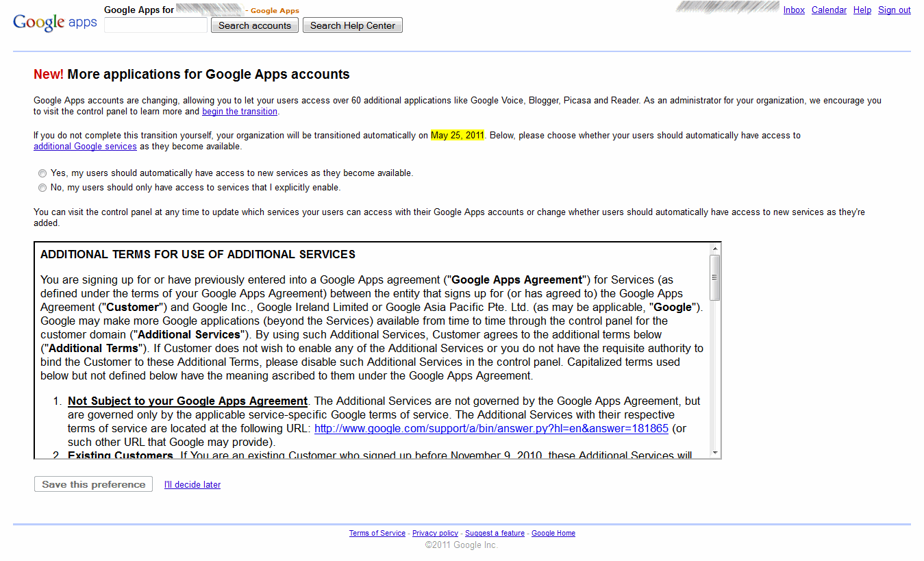Click the terms box scroll down arrow
924x561 pixels.
(715, 453)
